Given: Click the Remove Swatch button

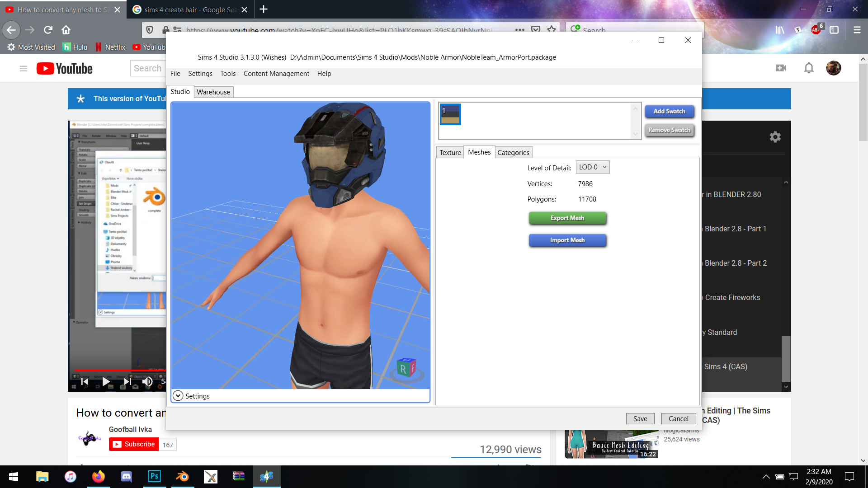Looking at the screenshot, I should click(x=669, y=130).
